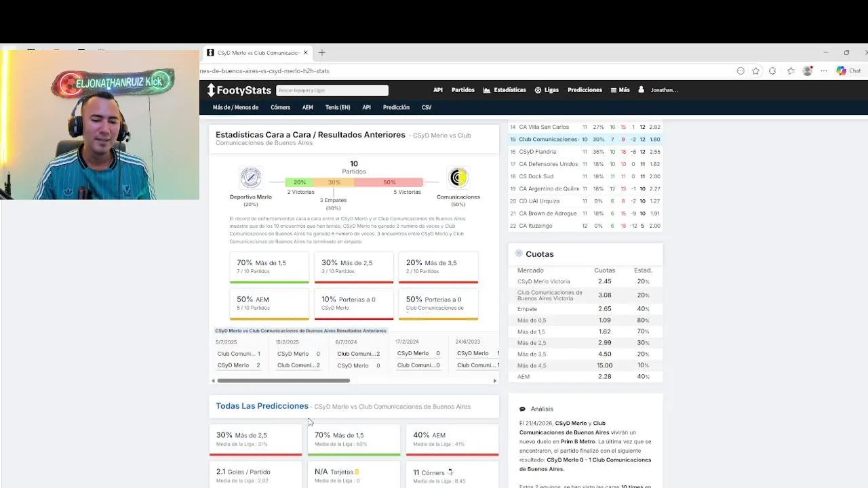Click the Buscar Equipos y Ligas search field
868x488 pixels.
pyautogui.click(x=332, y=90)
